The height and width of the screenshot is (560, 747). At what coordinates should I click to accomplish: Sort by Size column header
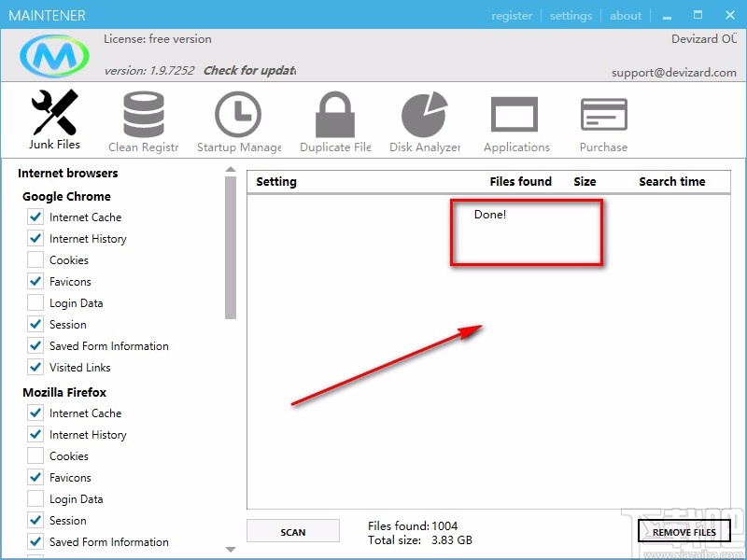point(585,181)
